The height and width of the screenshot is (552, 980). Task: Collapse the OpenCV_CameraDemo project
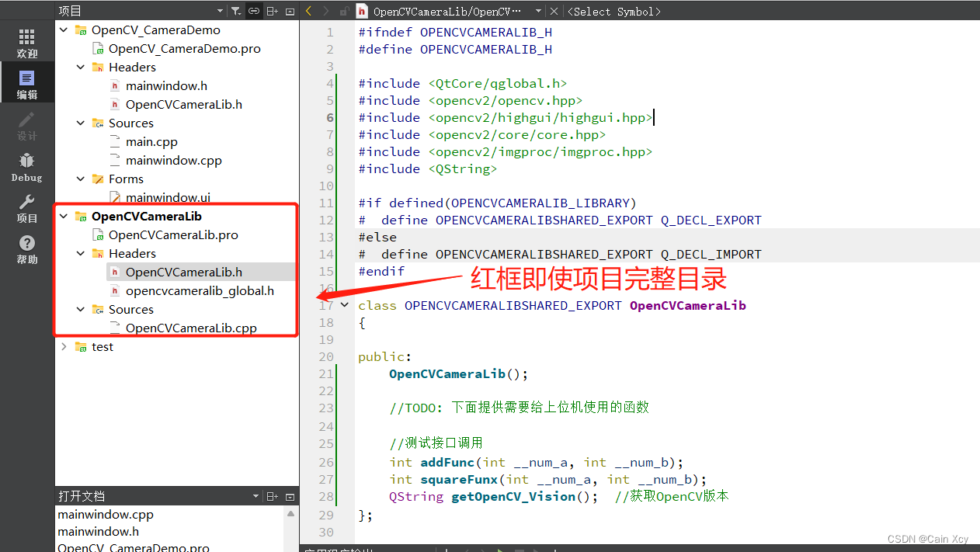click(64, 30)
